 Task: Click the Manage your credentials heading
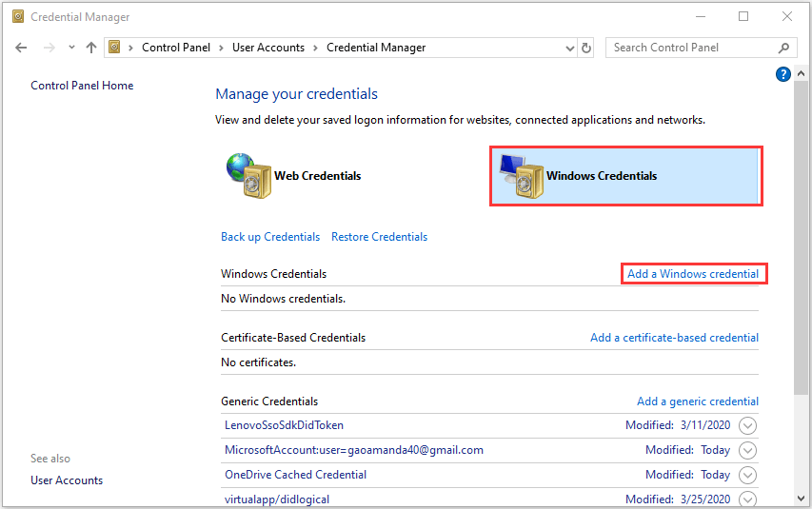click(x=296, y=94)
